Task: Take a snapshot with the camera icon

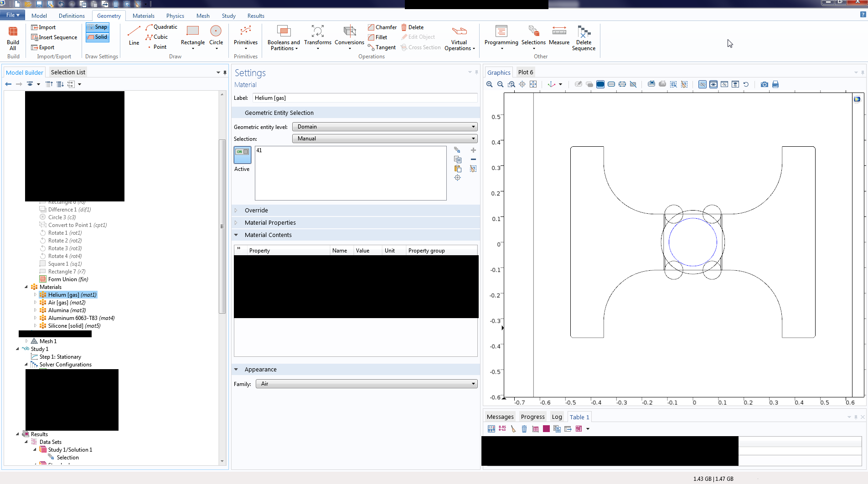Action: pos(765,84)
